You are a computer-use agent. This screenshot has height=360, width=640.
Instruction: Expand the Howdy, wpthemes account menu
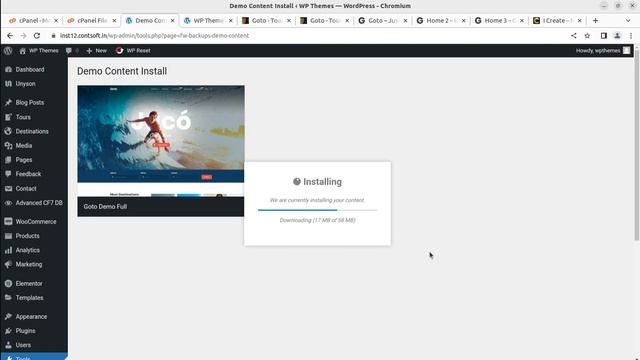603,51
